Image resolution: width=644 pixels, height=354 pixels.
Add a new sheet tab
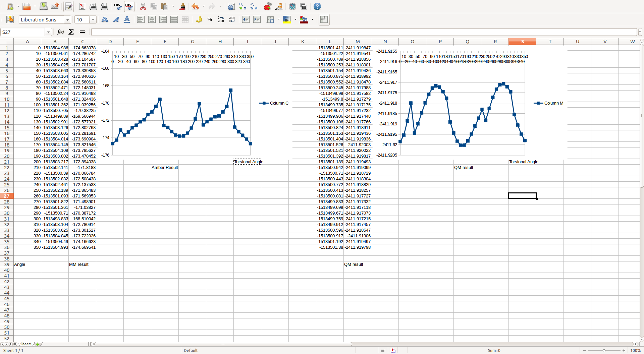point(38,344)
